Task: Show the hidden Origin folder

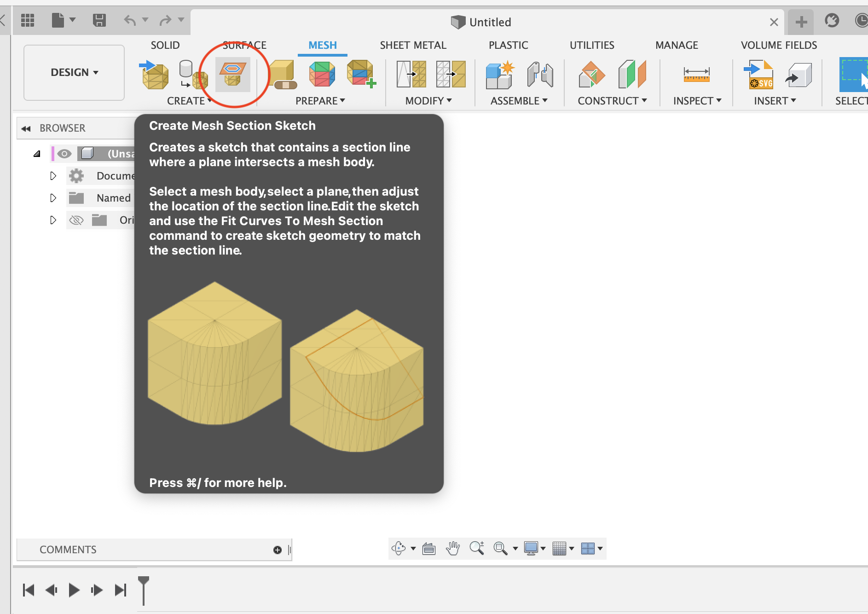Action: 76,220
